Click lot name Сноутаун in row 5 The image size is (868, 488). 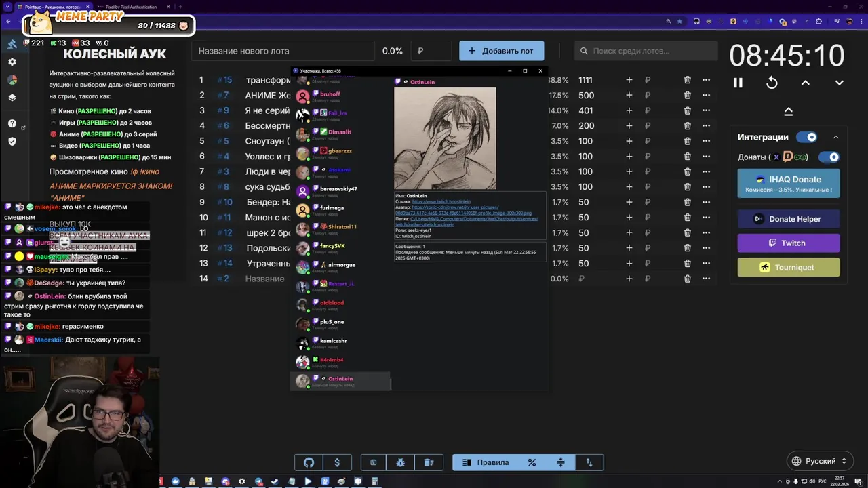pyautogui.click(x=267, y=141)
